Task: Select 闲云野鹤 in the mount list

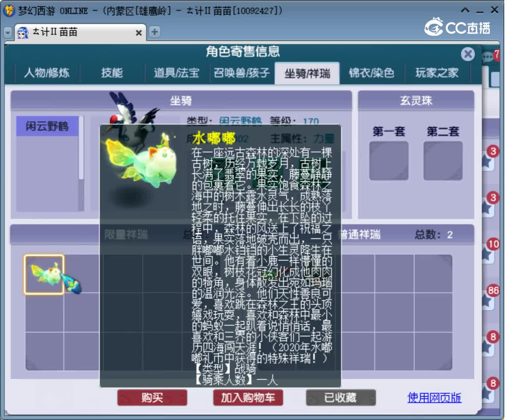Action: [47, 126]
